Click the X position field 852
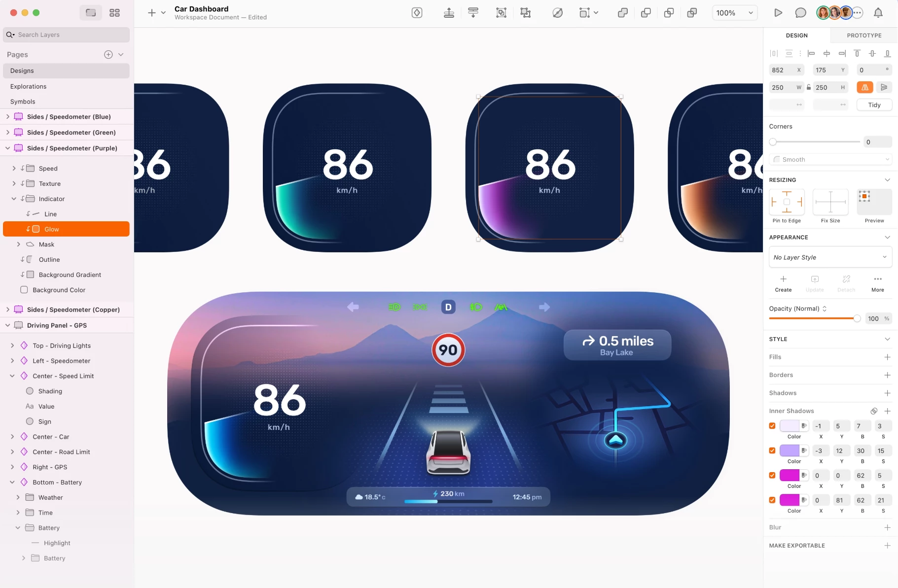 pos(787,70)
